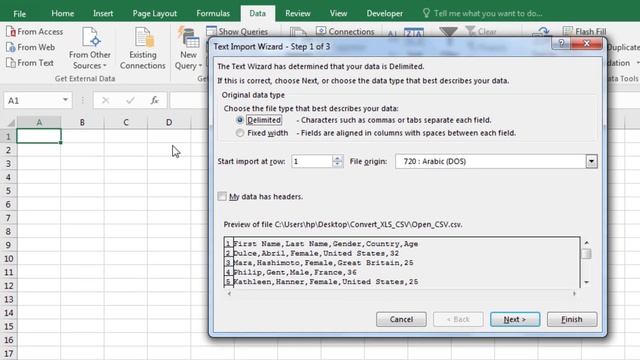Open Connections in the Data ribbon
The image size is (640, 360).
345,31
